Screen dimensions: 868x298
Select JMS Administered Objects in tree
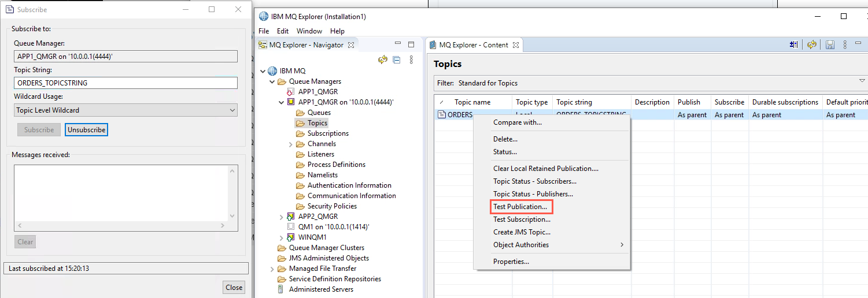click(x=329, y=258)
